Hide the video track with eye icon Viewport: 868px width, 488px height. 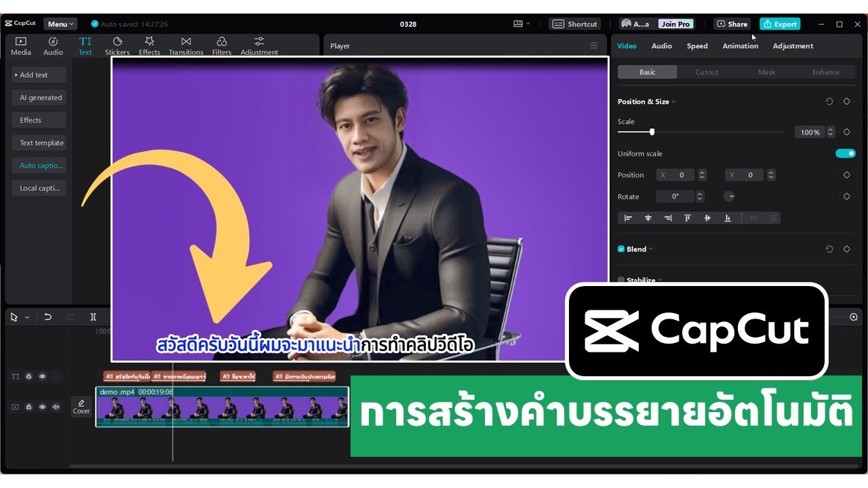[x=42, y=407]
